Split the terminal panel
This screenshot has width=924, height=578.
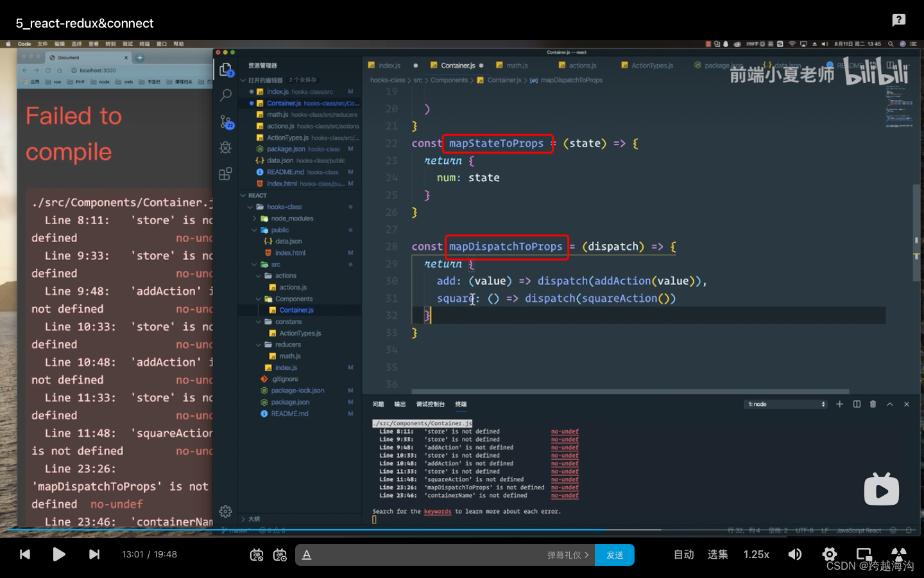click(x=857, y=404)
